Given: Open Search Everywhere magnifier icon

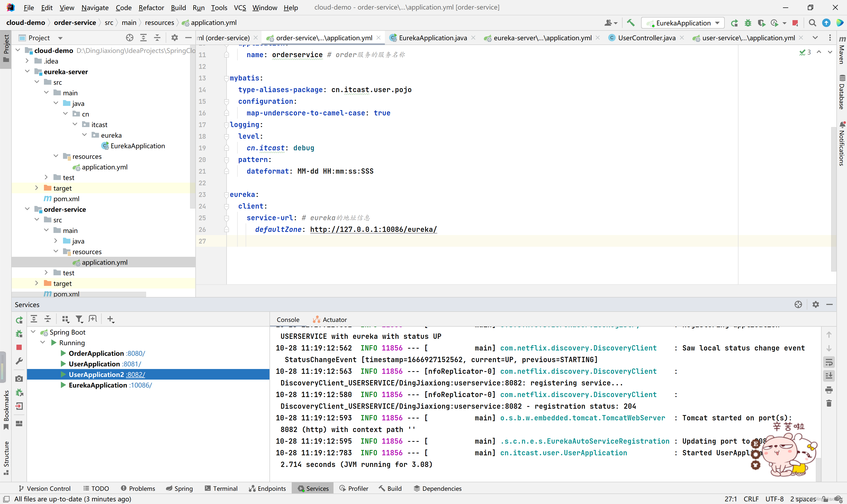Looking at the screenshot, I should (x=812, y=23).
